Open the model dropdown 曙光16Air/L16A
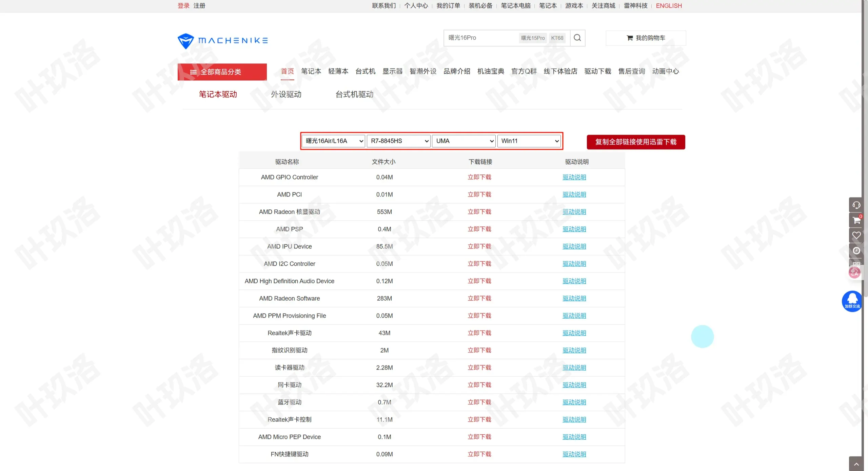The height and width of the screenshot is (471, 868). tap(333, 141)
